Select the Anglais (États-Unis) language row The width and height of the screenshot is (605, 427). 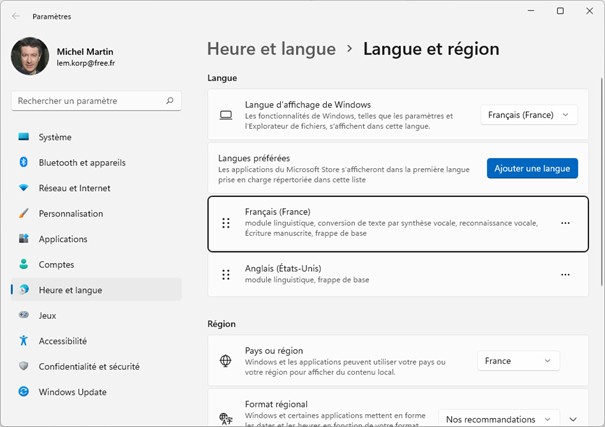coord(398,275)
